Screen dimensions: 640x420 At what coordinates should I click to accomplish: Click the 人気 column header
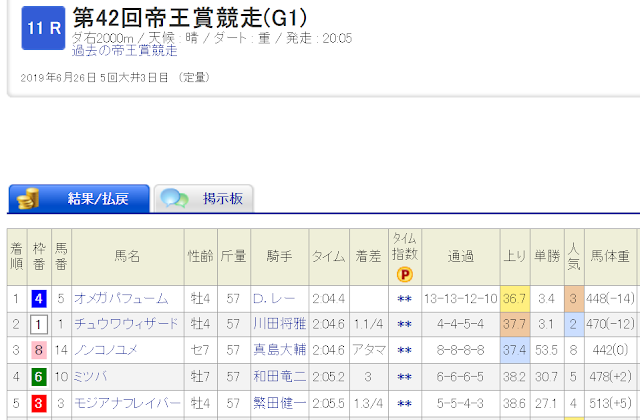574,256
